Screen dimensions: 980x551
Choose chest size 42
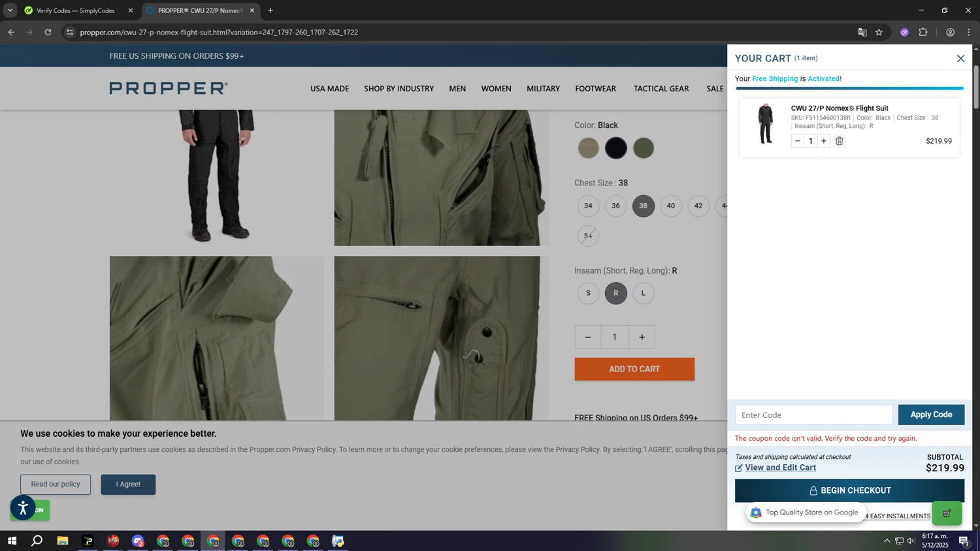pyautogui.click(x=698, y=206)
